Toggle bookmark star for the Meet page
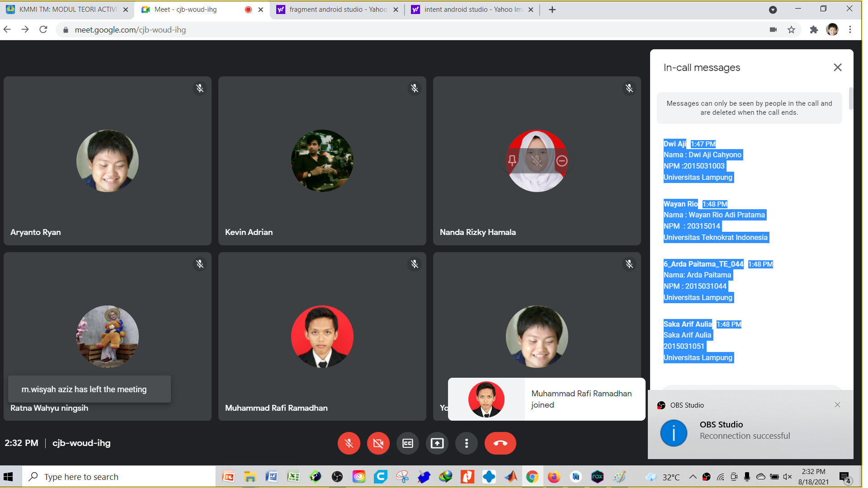868x488 pixels. pyautogui.click(x=791, y=29)
